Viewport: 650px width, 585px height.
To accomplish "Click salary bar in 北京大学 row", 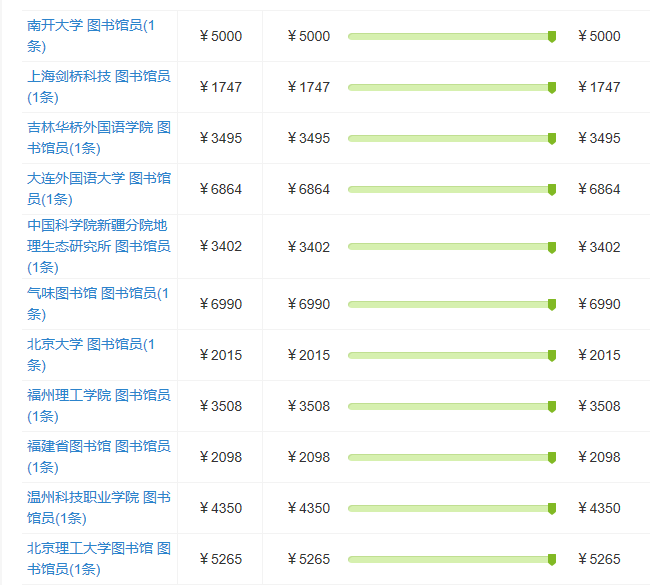I will point(451,355).
